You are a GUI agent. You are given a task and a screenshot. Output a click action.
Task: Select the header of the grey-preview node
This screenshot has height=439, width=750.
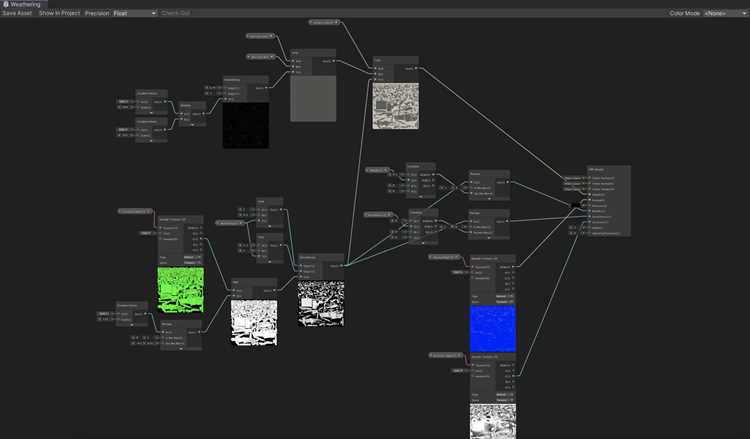pos(313,53)
